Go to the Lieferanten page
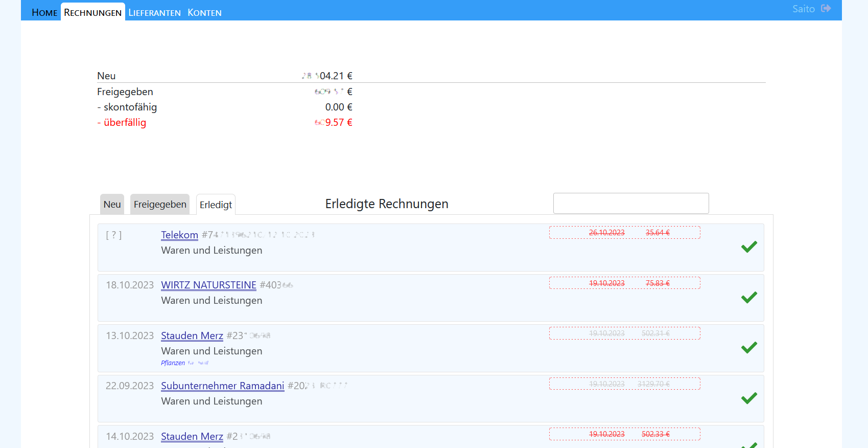The width and height of the screenshot is (868, 448). pos(154,12)
